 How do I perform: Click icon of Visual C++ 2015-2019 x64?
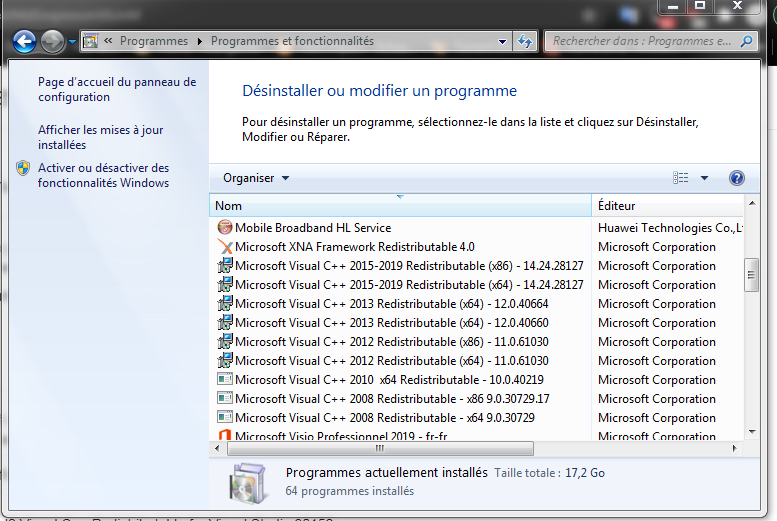click(225, 284)
